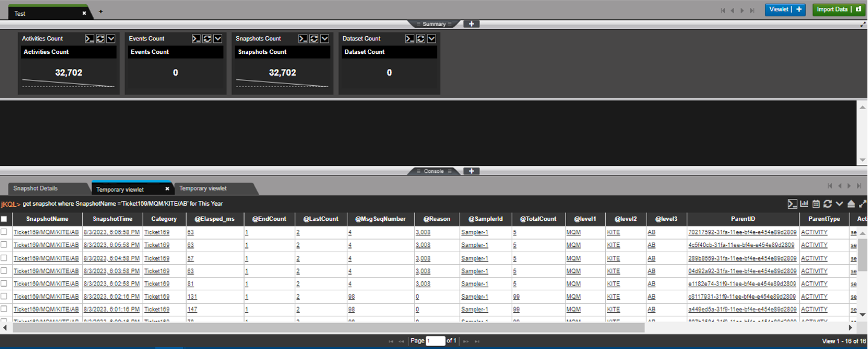This screenshot has width=868, height=349.
Task: Refresh the Events Count viewlet
Action: (207, 38)
